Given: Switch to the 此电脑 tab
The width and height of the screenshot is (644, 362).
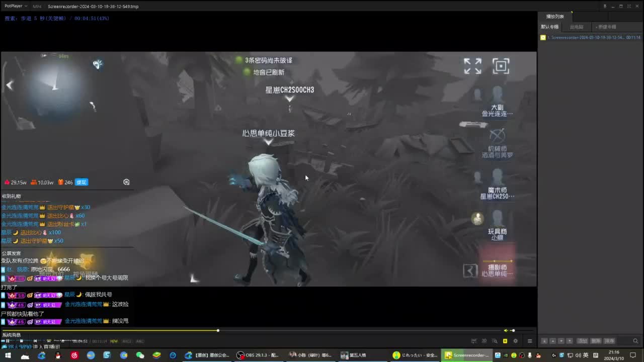Looking at the screenshot, I should tap(577, 27).
